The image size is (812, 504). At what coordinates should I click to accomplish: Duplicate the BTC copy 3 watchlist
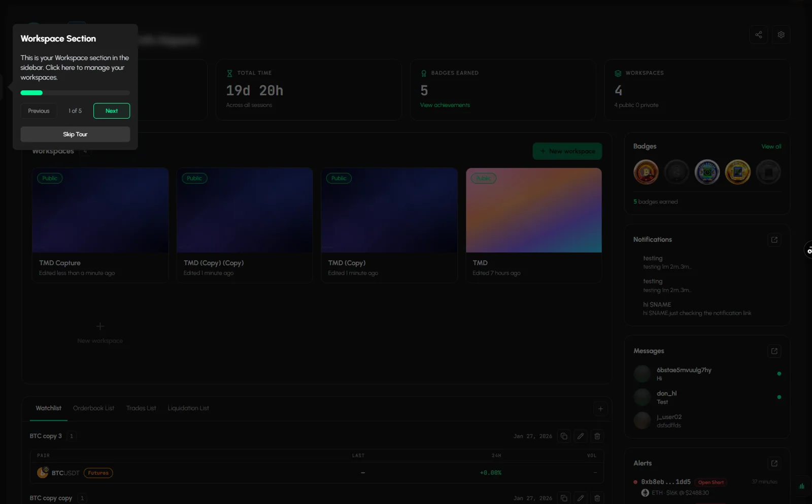tap(564, 437)
